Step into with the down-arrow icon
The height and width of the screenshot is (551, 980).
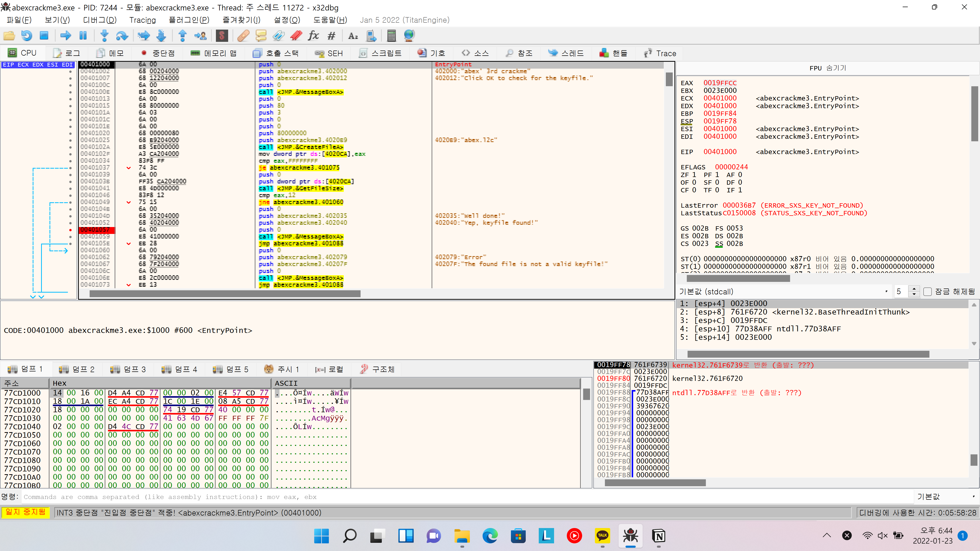[104, 36]
